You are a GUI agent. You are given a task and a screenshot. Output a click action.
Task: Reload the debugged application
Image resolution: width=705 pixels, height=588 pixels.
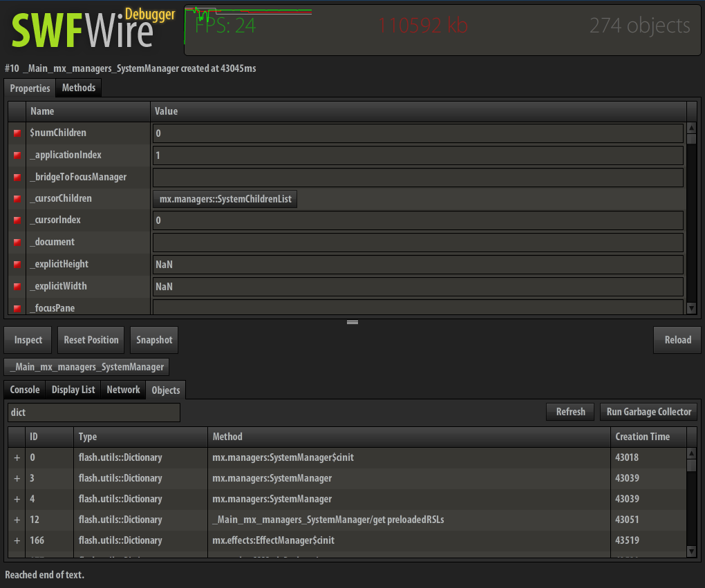point(677,340)
